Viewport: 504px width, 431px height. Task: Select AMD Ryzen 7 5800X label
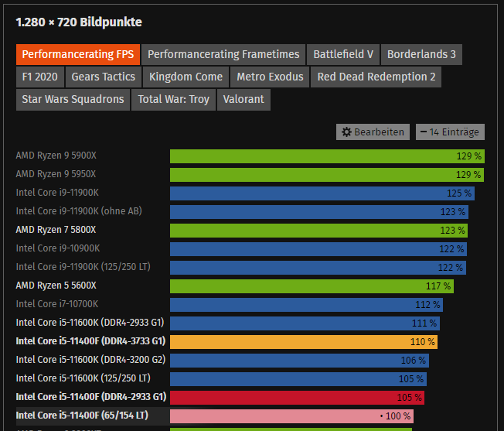point(56,230)
